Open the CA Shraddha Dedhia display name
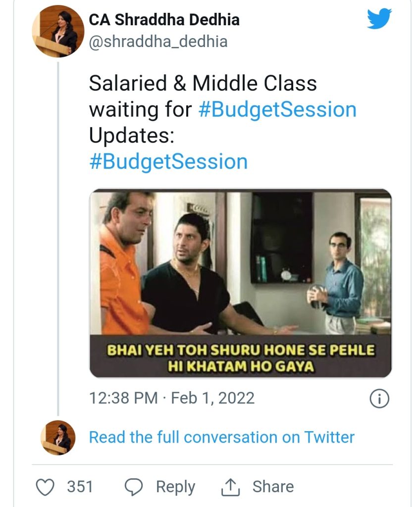This screenshot has height=507, width=420. tap(164, 20)
